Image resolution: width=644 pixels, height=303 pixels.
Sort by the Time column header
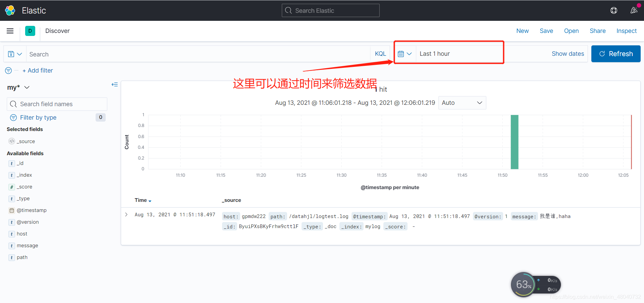click(143, 200)
